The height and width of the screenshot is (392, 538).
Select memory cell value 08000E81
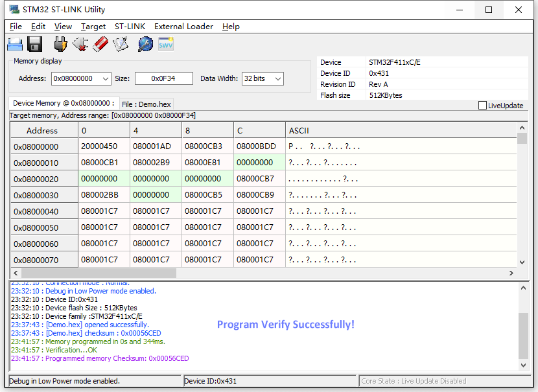207,163
